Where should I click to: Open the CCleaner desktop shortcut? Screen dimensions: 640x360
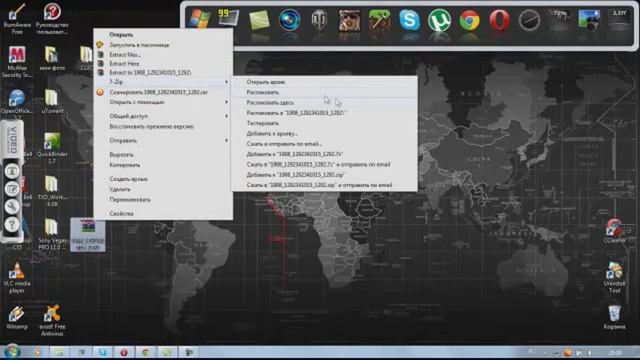[x=614, y=231]
